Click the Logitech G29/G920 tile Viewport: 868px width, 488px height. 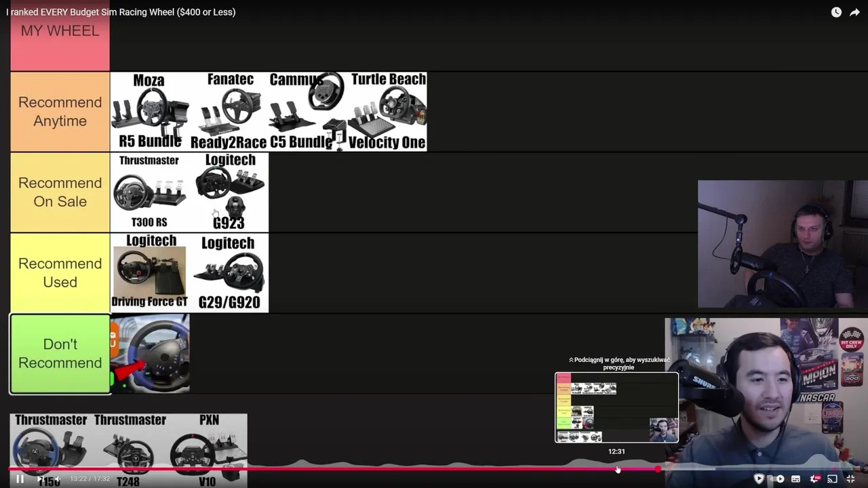[x=229, y=273]
